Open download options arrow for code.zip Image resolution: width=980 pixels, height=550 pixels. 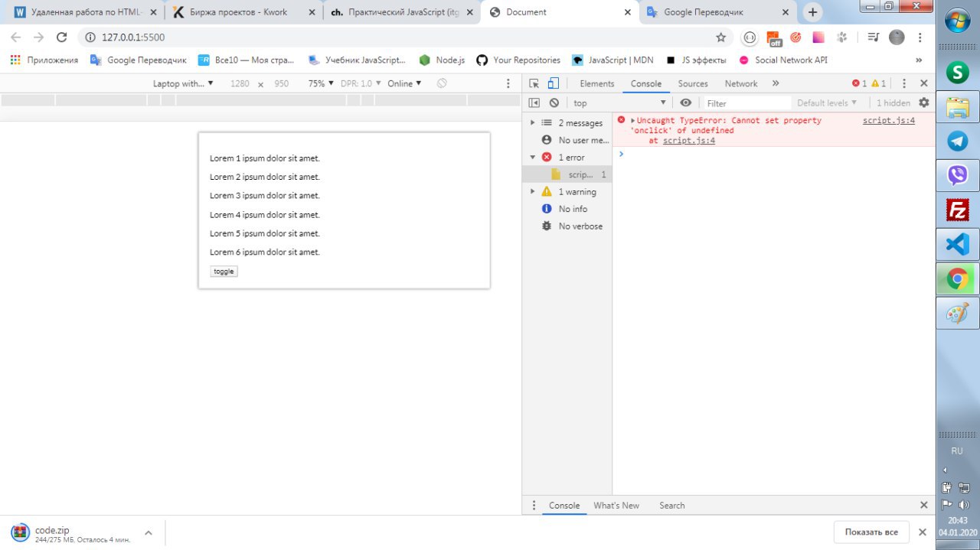[149, 532]
